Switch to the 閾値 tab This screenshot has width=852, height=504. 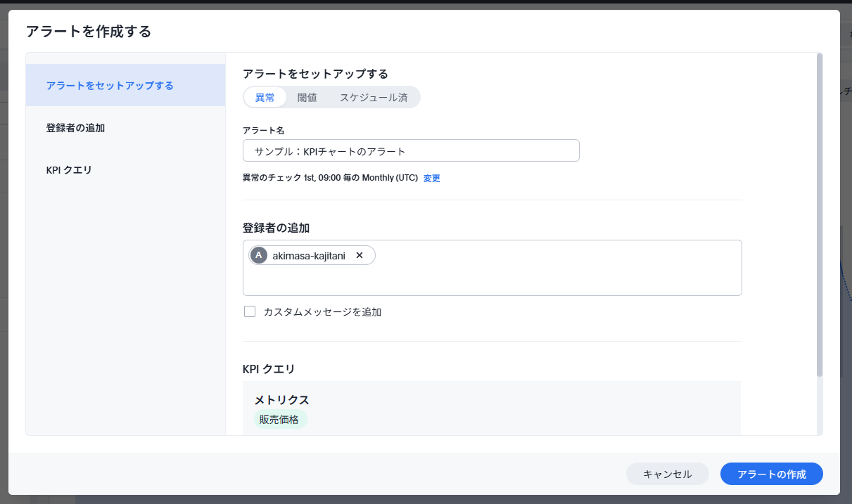click(307, 97)
